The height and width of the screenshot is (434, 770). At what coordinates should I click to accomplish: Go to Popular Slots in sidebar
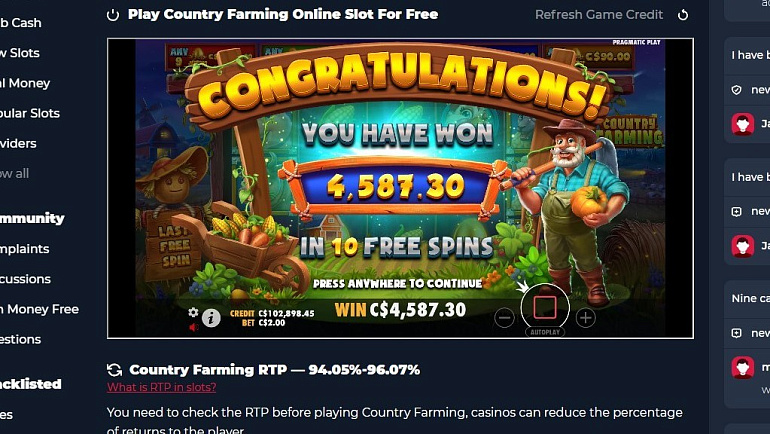[28, 113]
